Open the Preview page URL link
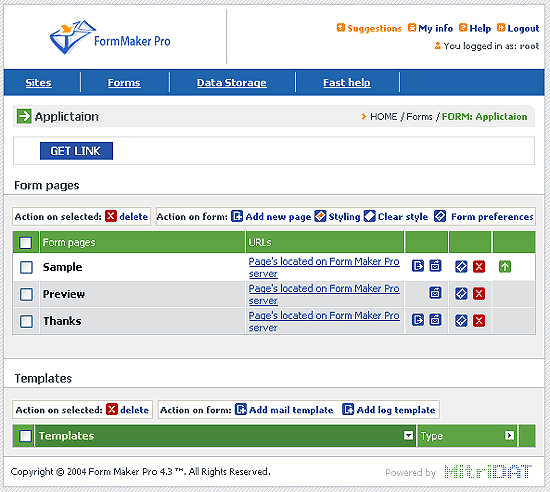550x492 pixels. point(324,294)
